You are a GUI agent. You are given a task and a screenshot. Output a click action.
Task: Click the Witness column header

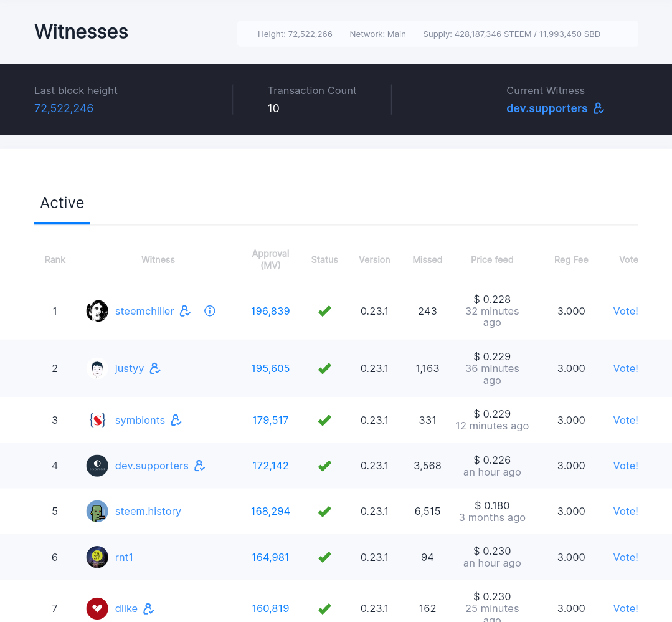click(158, 259)
